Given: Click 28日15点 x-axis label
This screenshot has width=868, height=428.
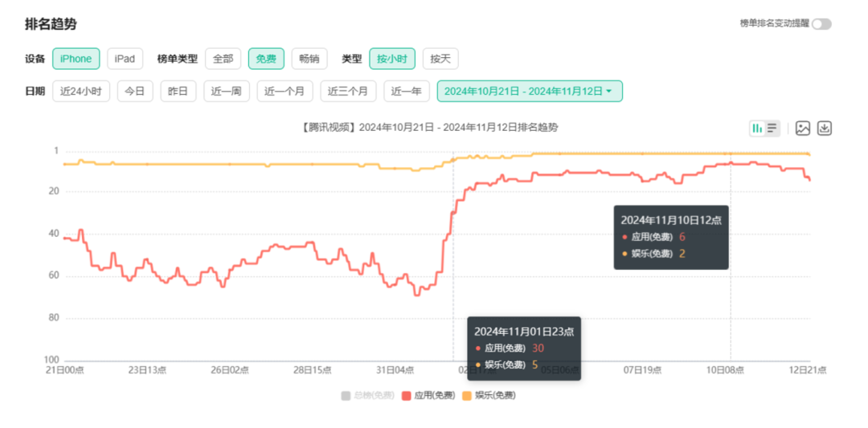Looking at the screenshot, I should (313, 370).
